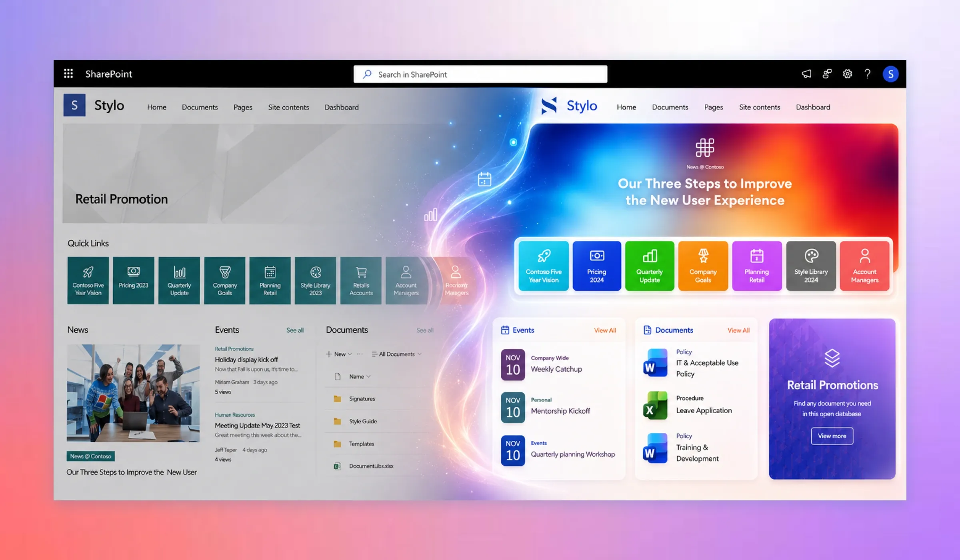Open the Mentorship Kickoff event
Screen dimensions: 960x560
(560, 411)
